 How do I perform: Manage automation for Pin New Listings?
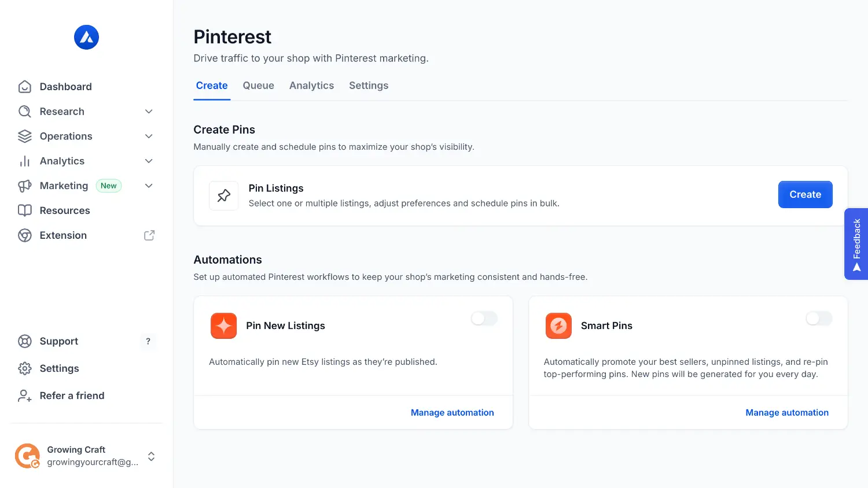[453, 413]
